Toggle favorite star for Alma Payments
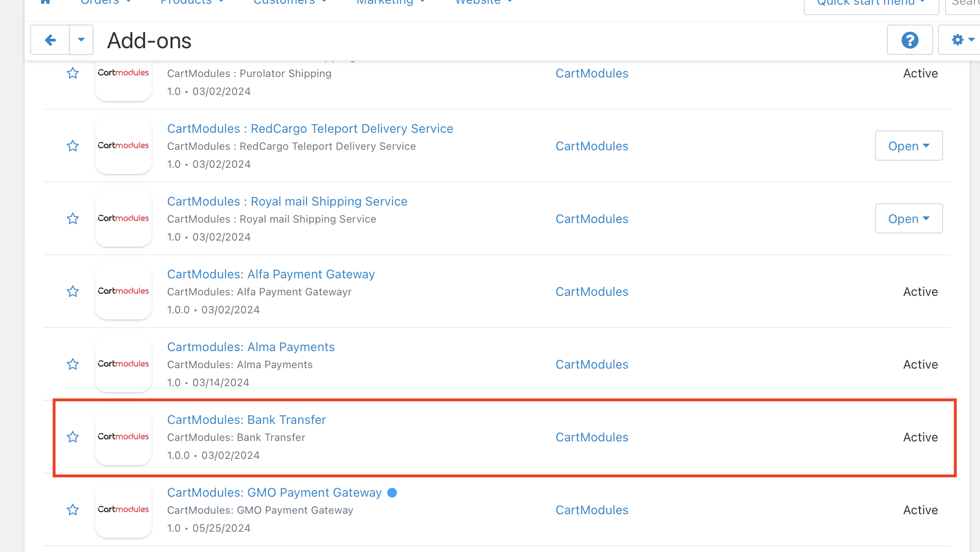Viewport: 980px width, 552px height. [x=73, y=364]
